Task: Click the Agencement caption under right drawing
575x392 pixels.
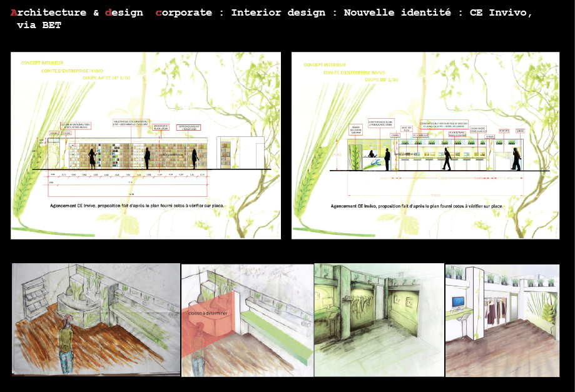Action: [x=417, y=206]
